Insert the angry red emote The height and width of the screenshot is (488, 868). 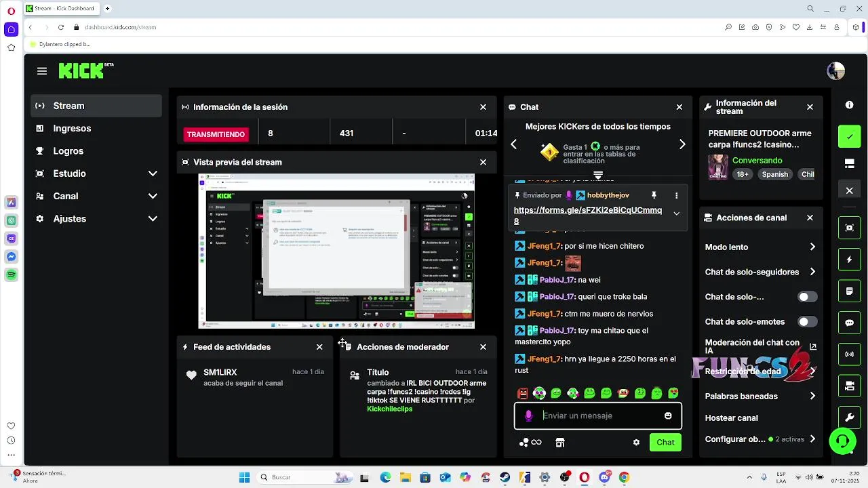522,393
